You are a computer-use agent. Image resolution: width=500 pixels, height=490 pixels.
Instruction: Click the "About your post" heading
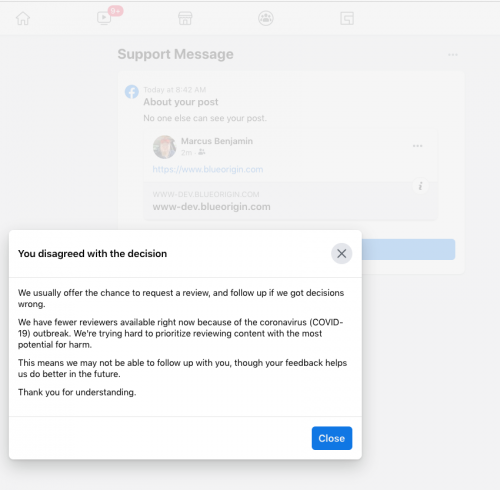181,102
